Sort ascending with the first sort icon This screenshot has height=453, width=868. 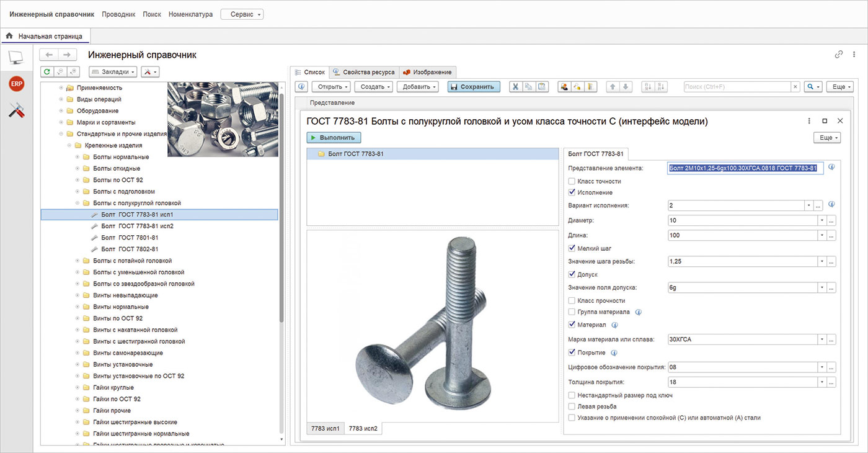pyautogui.click(x=648, y=87)
